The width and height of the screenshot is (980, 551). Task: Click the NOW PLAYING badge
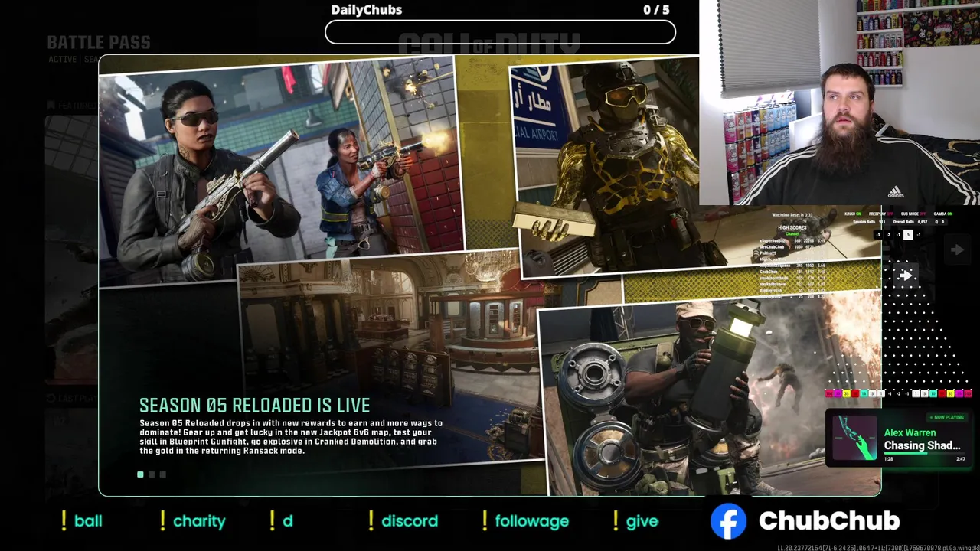point(946,418)
